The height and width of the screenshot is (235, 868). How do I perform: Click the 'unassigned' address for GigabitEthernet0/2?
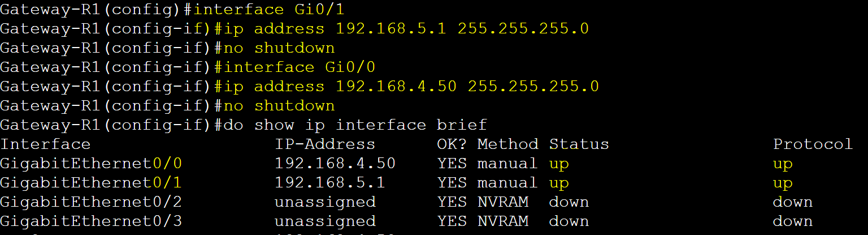click(x=325, y=202)
